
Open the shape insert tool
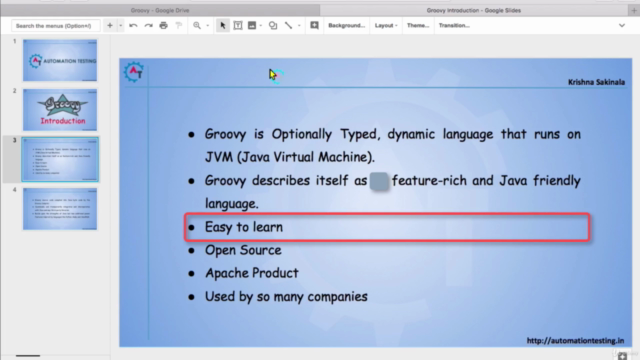click(273, 25)
